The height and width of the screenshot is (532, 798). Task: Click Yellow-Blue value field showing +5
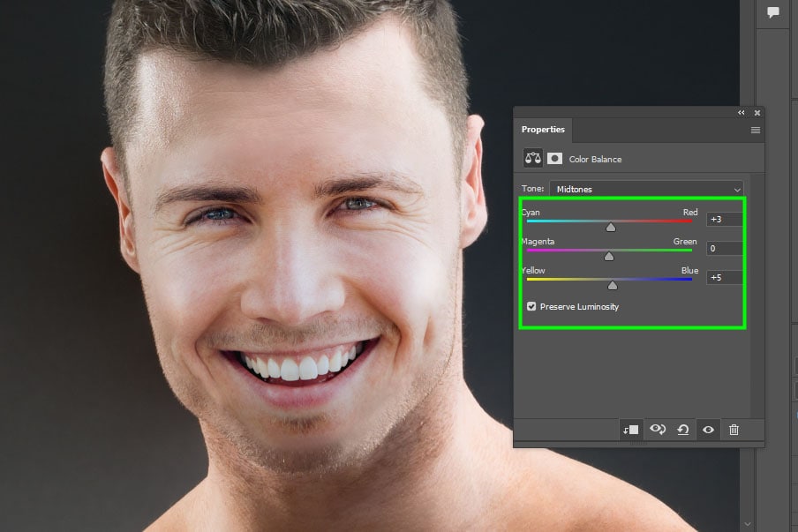point(724,277)
